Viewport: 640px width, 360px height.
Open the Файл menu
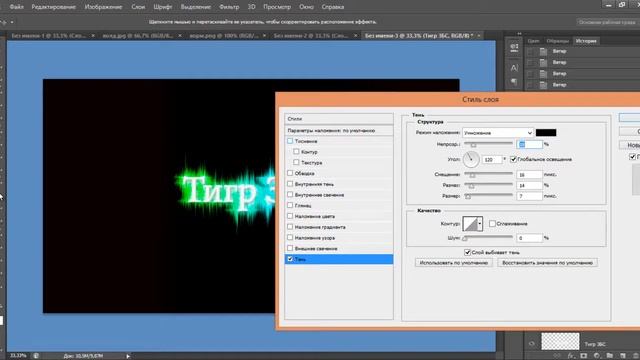pyautogui.click(x=16, y=7)
